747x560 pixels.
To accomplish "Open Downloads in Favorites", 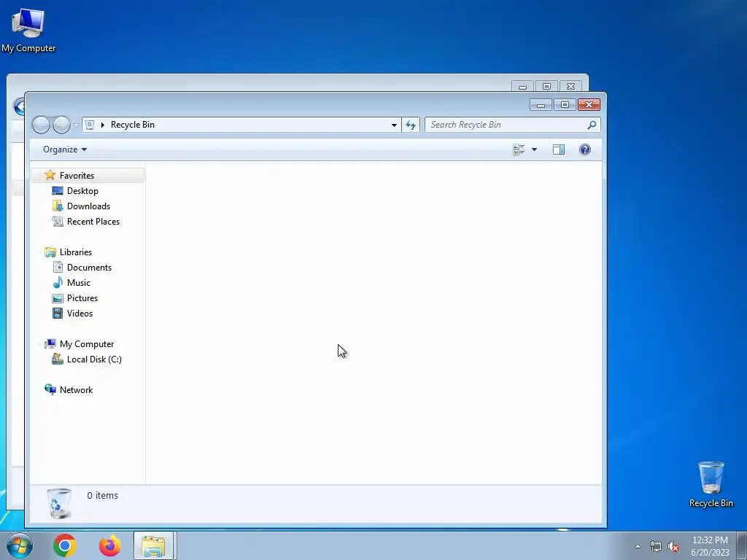I will pos(88,206).
